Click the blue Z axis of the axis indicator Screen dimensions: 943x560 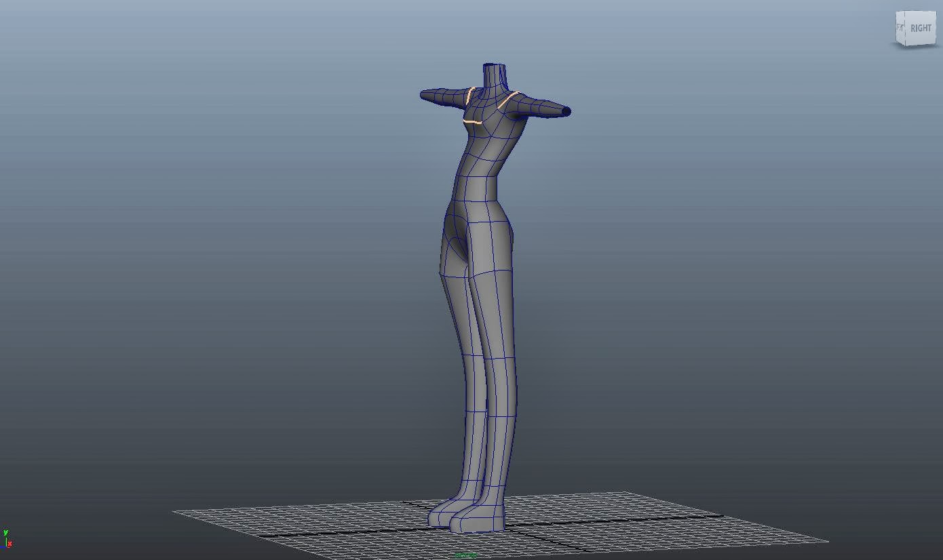point(2,546)
